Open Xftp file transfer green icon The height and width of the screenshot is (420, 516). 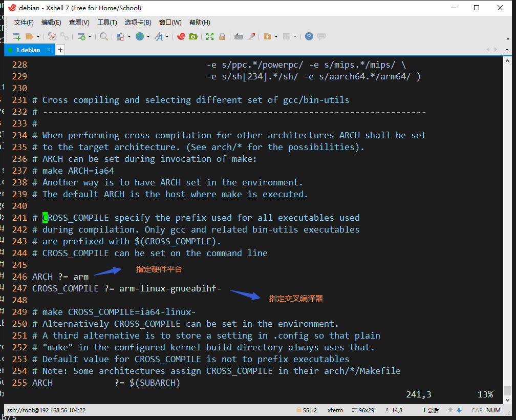[193, 36]
